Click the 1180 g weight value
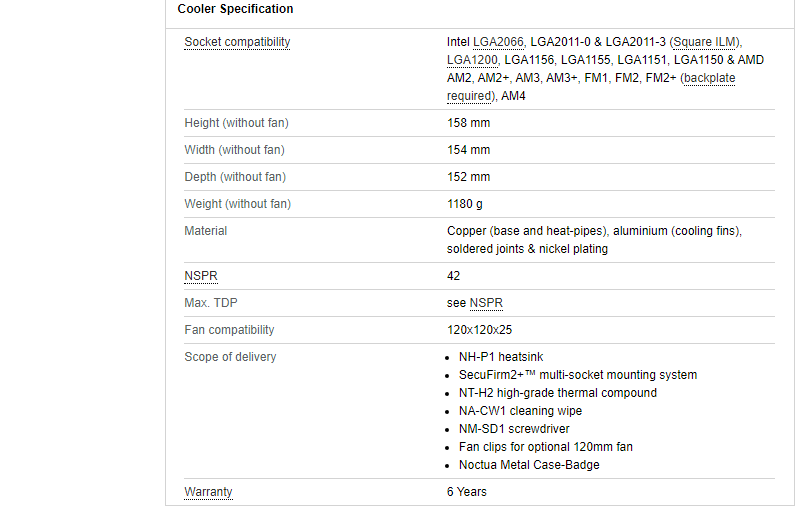This screenshot has width=797, height=514. click(x=465, y=204)
